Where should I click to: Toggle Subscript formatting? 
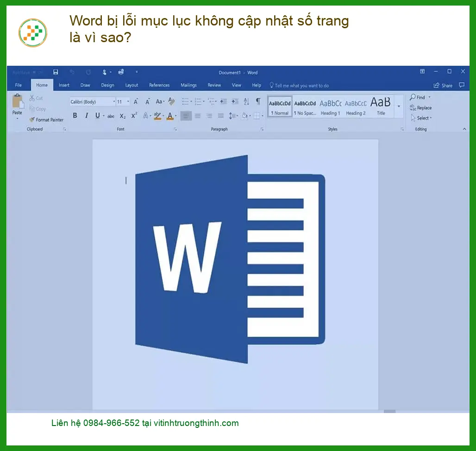click(122, 116)
